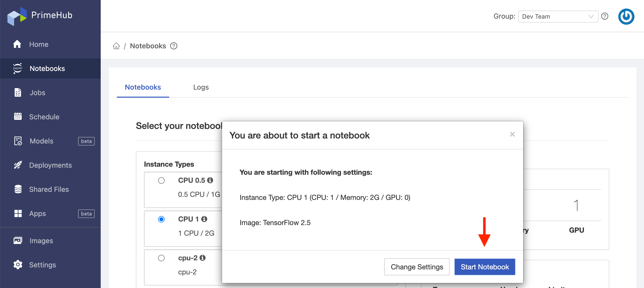Image resolution: width=644 pixels, height=288 pixels.
Task: Click the Start Notebook button
Action: [x=485, y=267]
